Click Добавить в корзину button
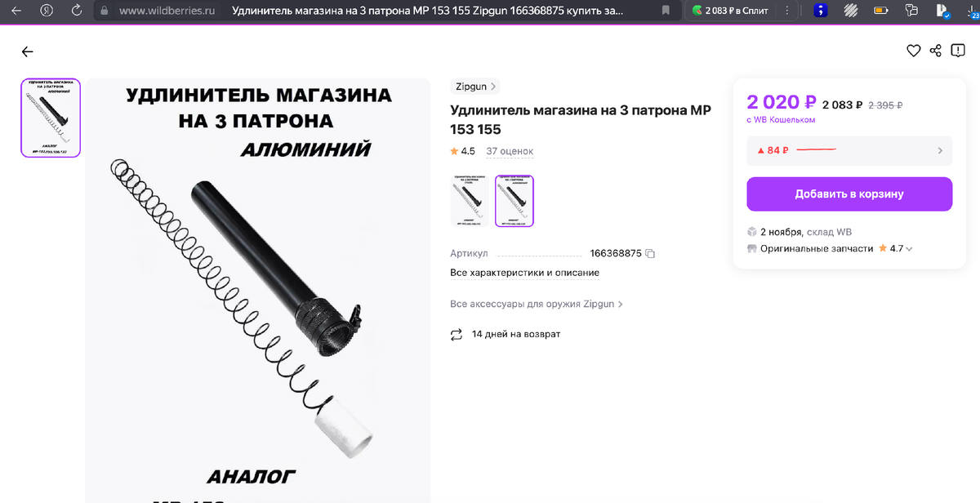This screenshot has height=503, width=980. click(849, 194)
